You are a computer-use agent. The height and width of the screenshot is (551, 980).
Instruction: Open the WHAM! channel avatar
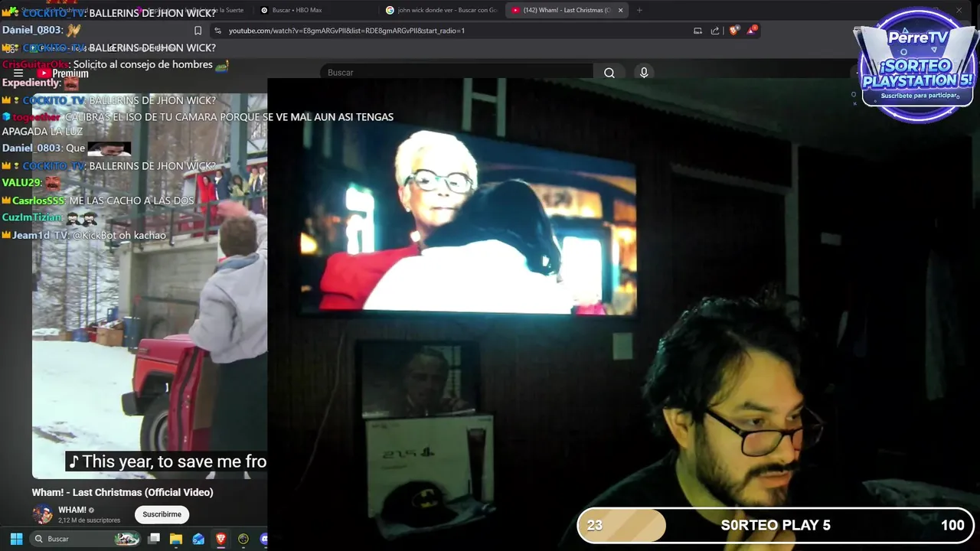(x=42, y=514)
